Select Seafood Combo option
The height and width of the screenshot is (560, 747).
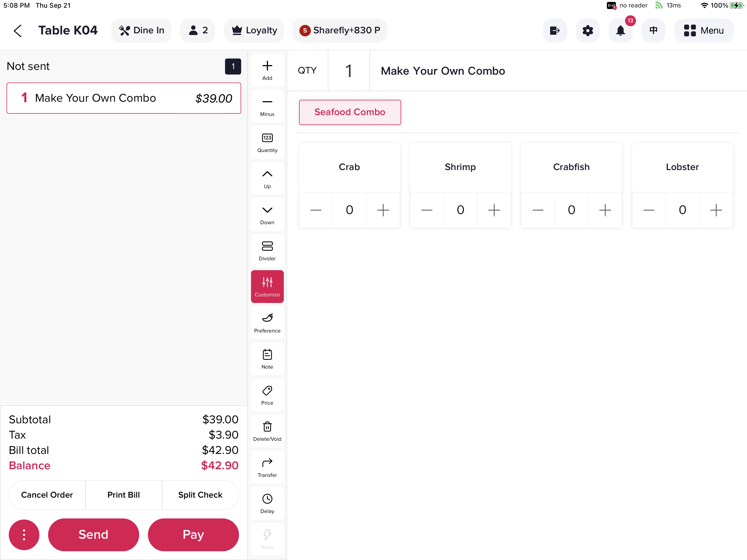tap(350, 112)
